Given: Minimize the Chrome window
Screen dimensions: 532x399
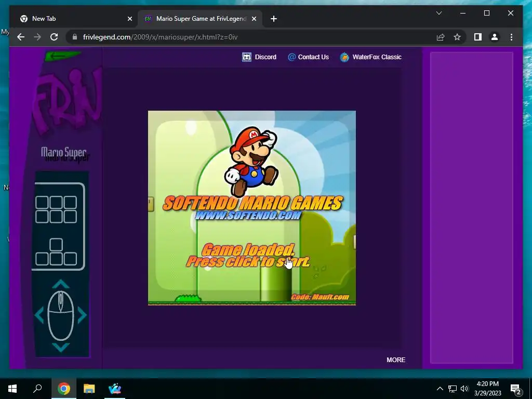Looking at the screenshot, I should coord(463,13).
